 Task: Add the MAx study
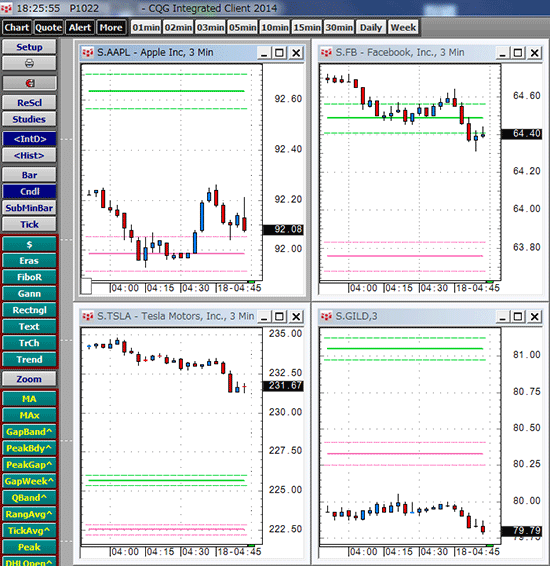(x=29, y=415)
